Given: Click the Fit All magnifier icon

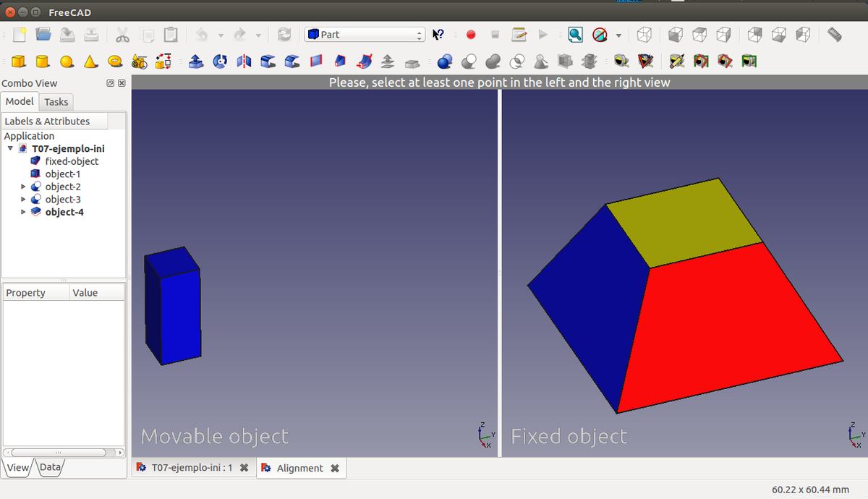Looking at the screenshot, I should click(575, 34).
